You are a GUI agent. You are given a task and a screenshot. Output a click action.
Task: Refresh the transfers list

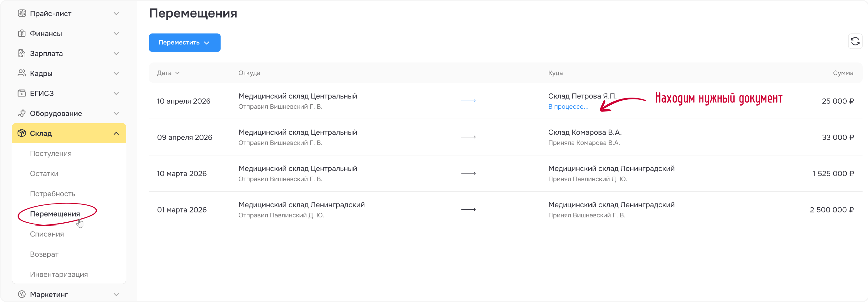coord(855,41)
